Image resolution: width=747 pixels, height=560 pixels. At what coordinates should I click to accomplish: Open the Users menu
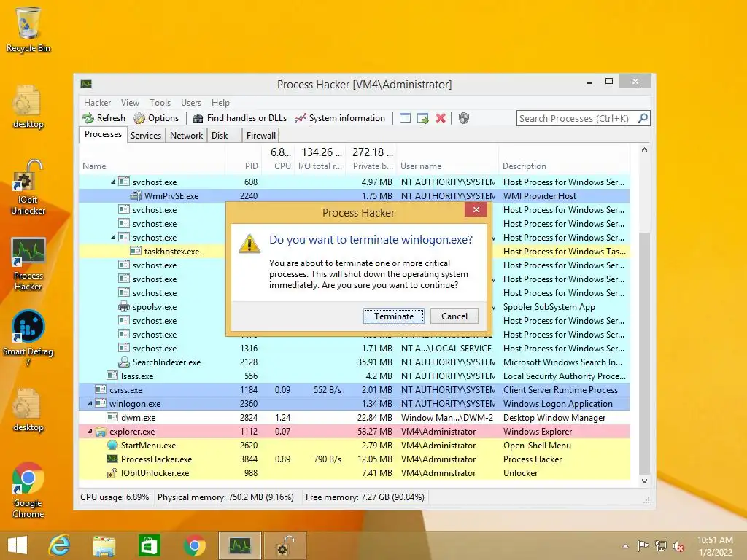tap(191, 103)
